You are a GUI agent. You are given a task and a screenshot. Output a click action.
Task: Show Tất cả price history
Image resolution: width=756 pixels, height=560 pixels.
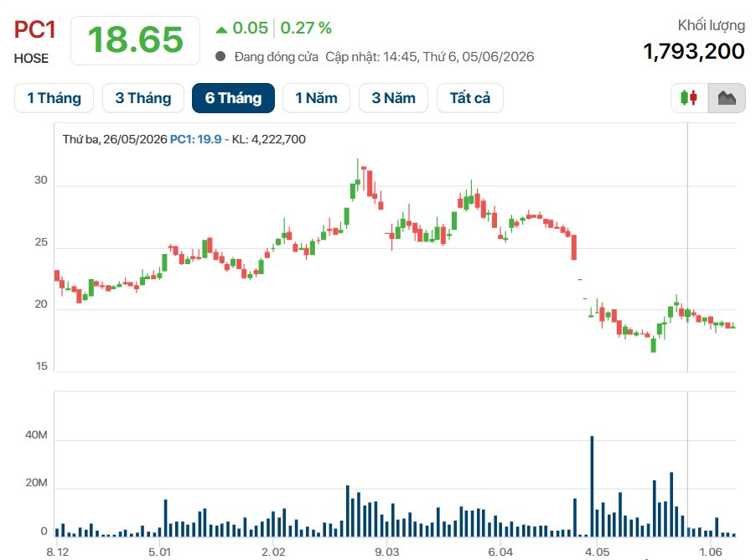pos(470,98)
